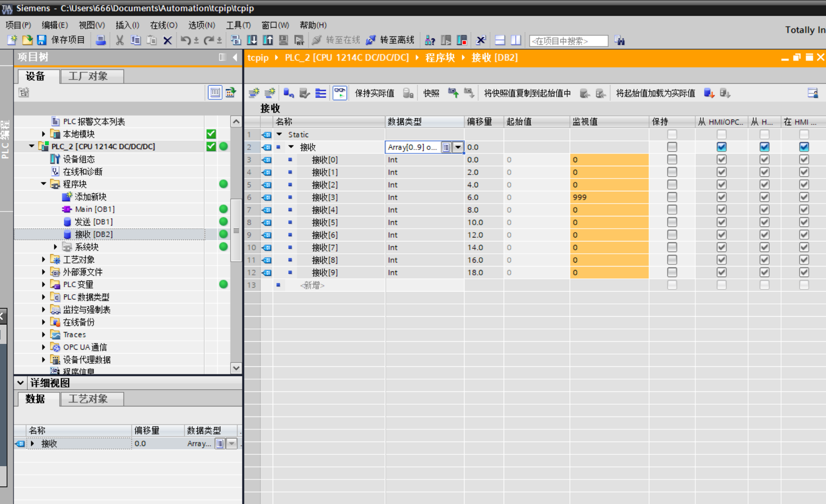Image resolution: width=826 pixels, height=504 pixels.
Task: Click the Add row icon in DB toolbar
Action: coord(270,93)
